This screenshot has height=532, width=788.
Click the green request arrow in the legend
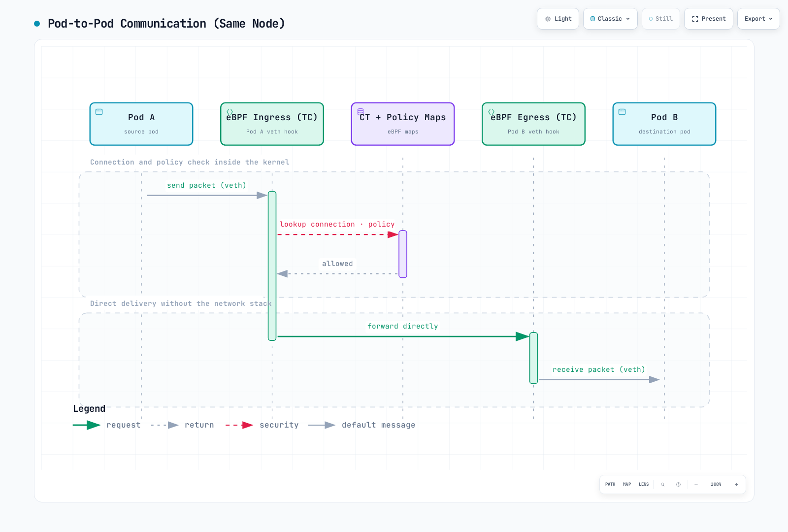pos(86,425)
